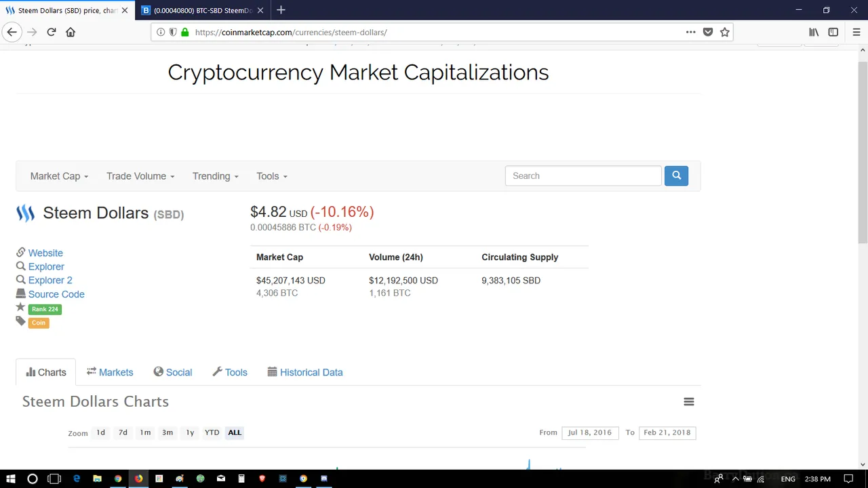Close the Steem Dollars tab
Viewport: 868px width, 488px height.
[124, 10]
